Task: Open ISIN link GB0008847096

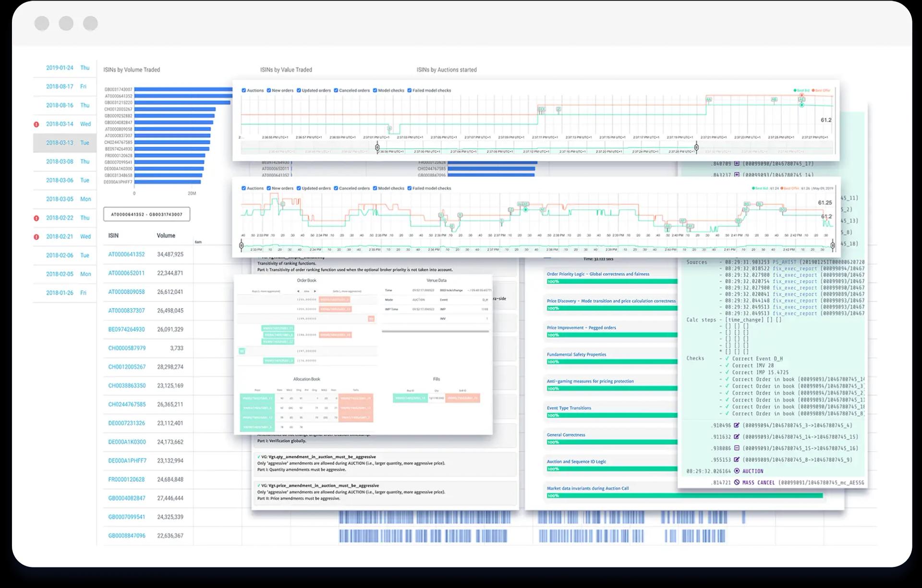Action: tap(126, 535)
